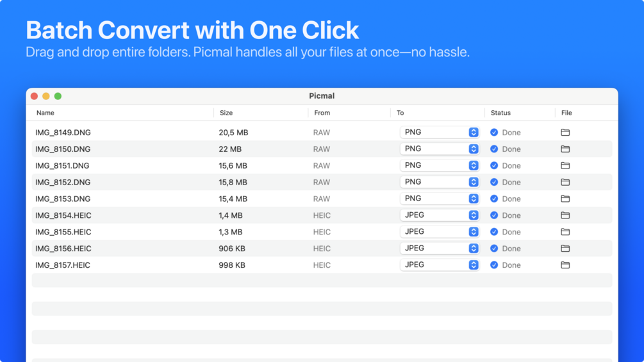Click RAW source format of IMG_8149.DNG
The height and width of the screenshot is (362, 644).
pos(322,133)
